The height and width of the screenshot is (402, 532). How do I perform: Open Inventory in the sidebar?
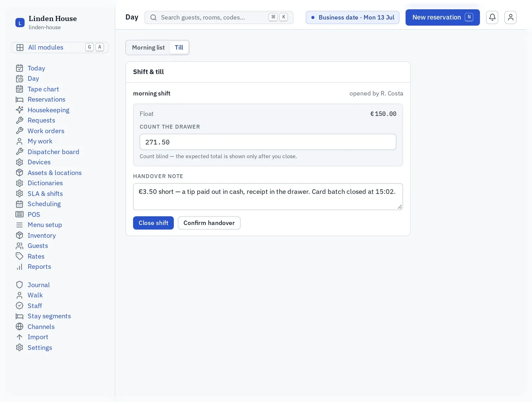coord(42,235)
